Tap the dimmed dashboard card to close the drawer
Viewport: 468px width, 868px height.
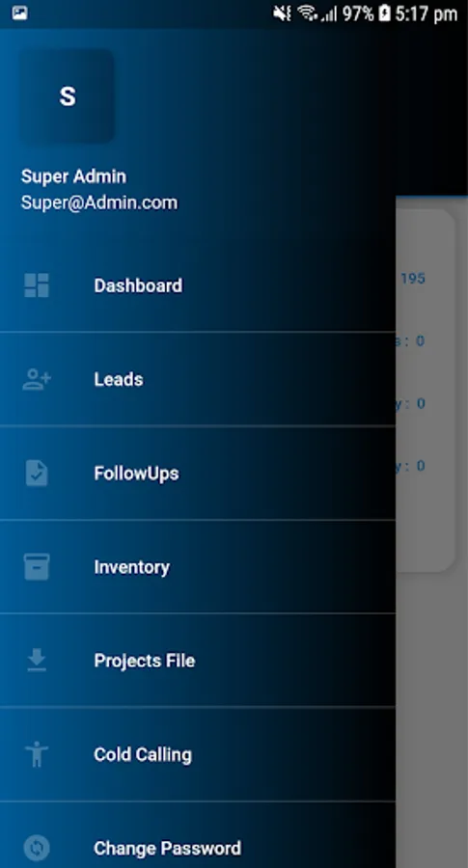(426, 391)
